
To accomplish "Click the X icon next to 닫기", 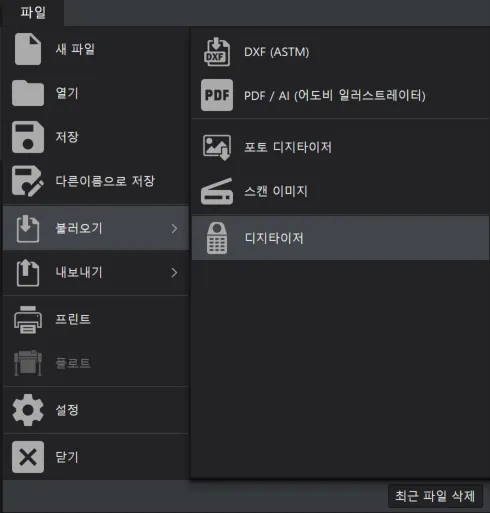I will [28, 457].
